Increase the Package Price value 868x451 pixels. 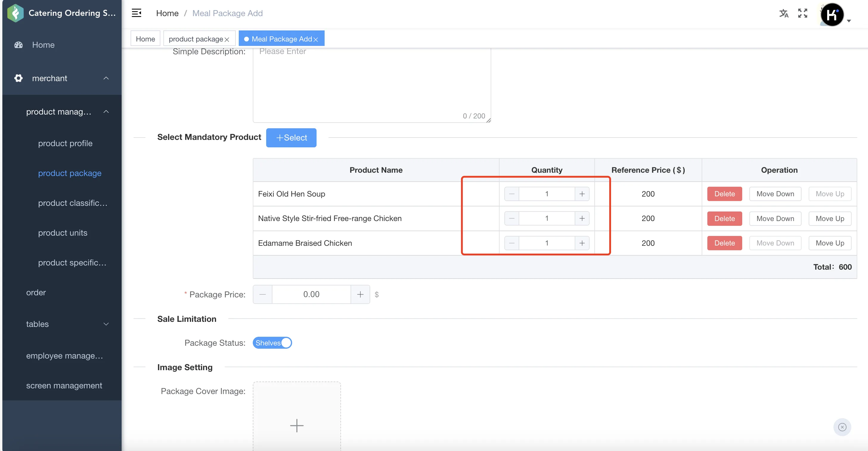click(x=360, y=294)
